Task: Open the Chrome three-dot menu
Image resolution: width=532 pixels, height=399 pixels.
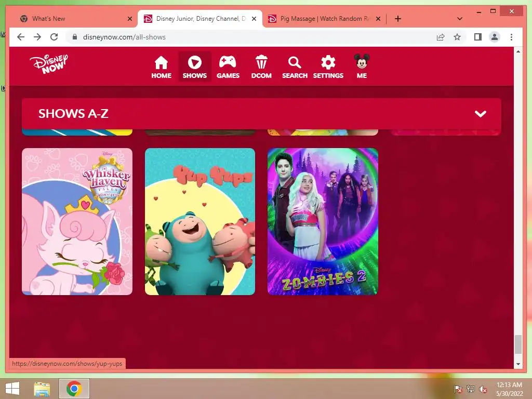Action: (511, 37)
